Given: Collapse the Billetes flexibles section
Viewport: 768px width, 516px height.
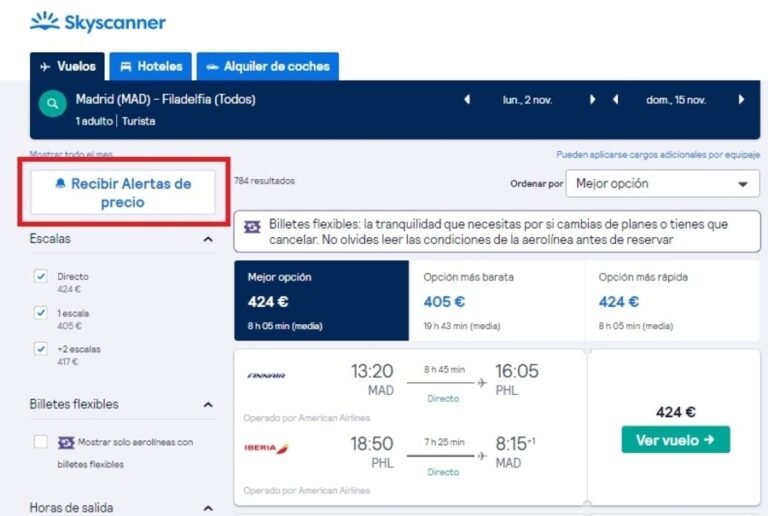Looking at the screenshot, I should point(208,405).
